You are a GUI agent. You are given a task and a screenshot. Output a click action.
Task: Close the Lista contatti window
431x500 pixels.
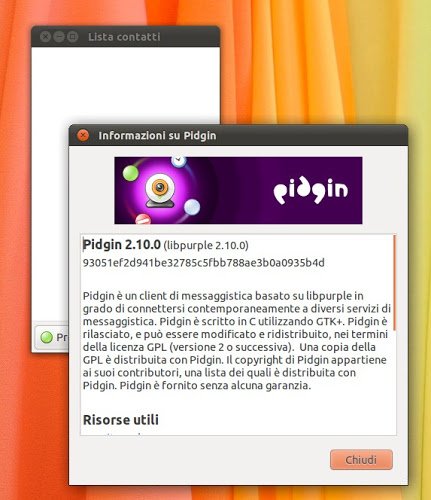(45, 37)
